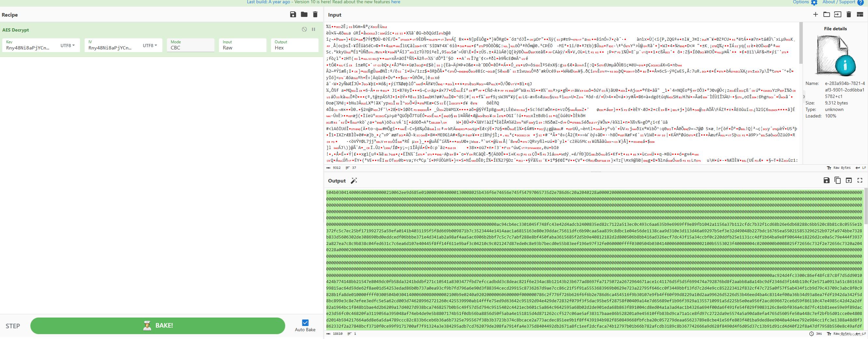The width and height of the screenshot is (868, 339).
Task: Save the current recipe
Action: (293, 15)
